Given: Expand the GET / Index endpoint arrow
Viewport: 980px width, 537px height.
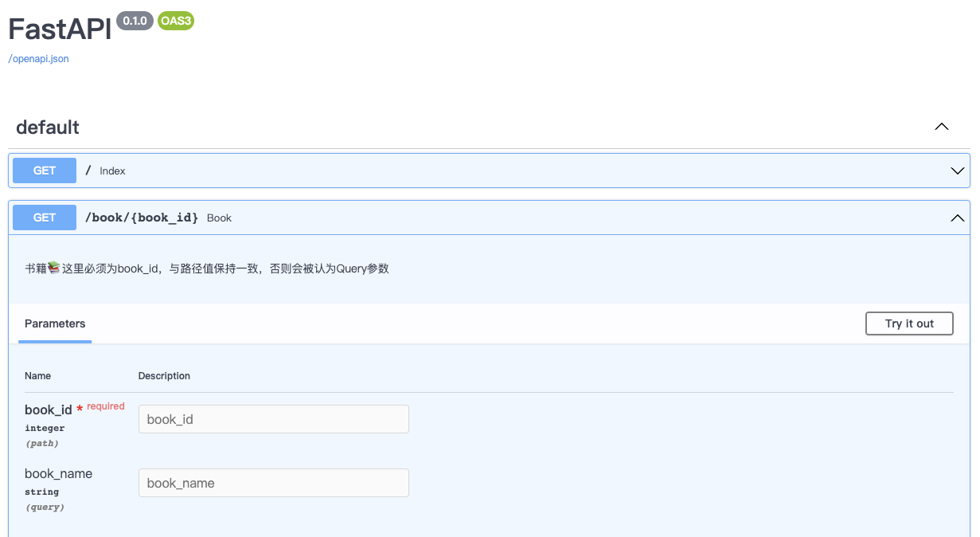Looking at the screenshot, I should [958, 171].
